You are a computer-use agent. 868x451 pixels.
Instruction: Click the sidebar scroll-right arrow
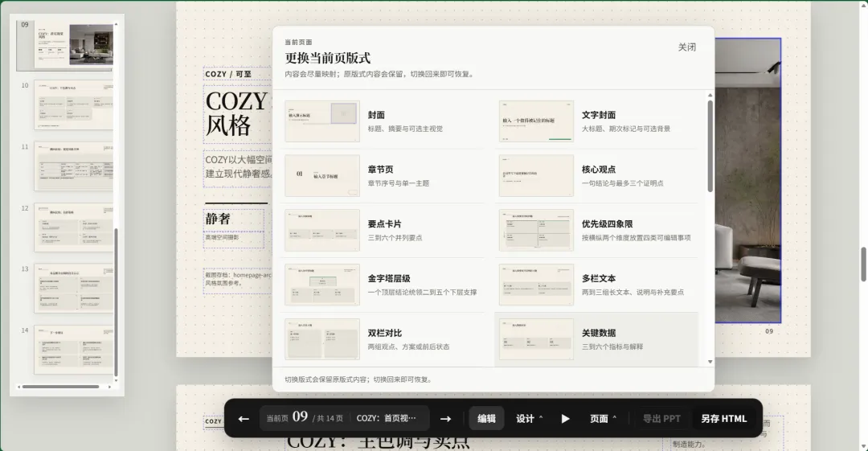pos(109,387)
